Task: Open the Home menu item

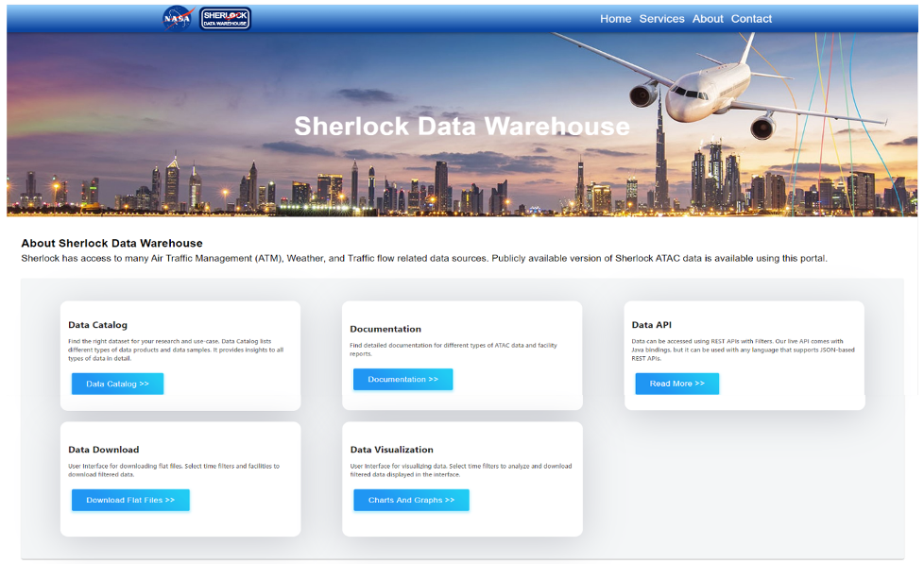Action: pos(615,19)
